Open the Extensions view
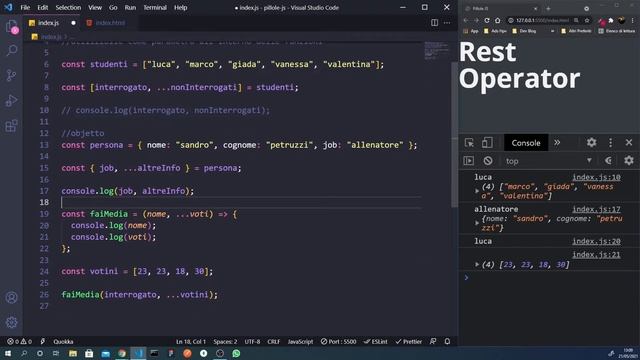The image size is (640, 360). [x=12, y=125]
